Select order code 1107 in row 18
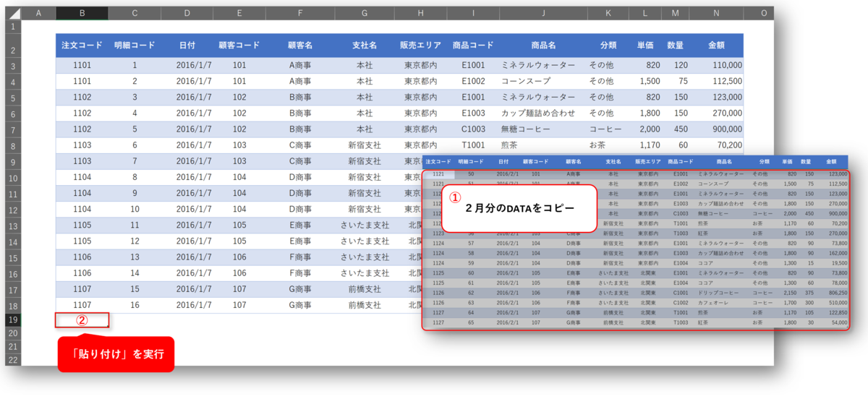This screenshot has width=868, height=412. coord(82,305)
